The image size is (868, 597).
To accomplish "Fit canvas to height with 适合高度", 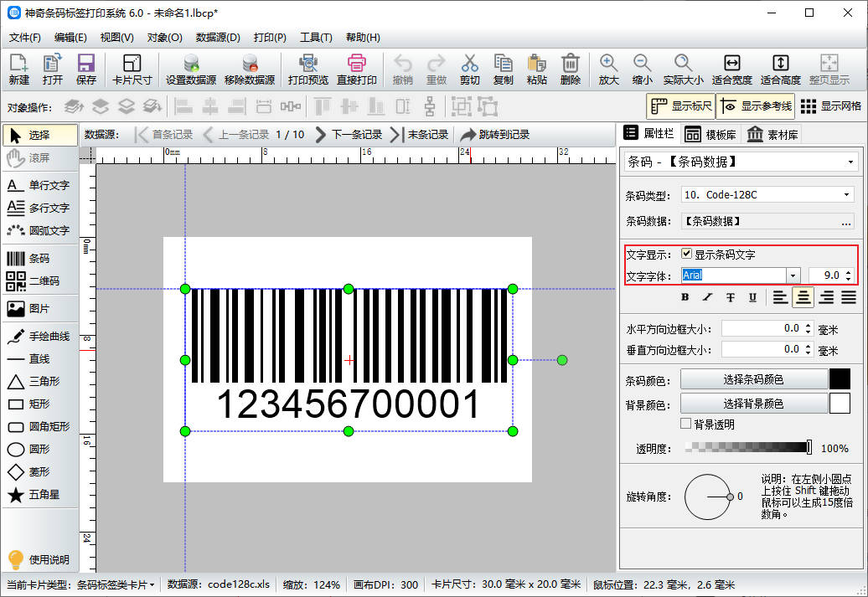I will (781, 69).
